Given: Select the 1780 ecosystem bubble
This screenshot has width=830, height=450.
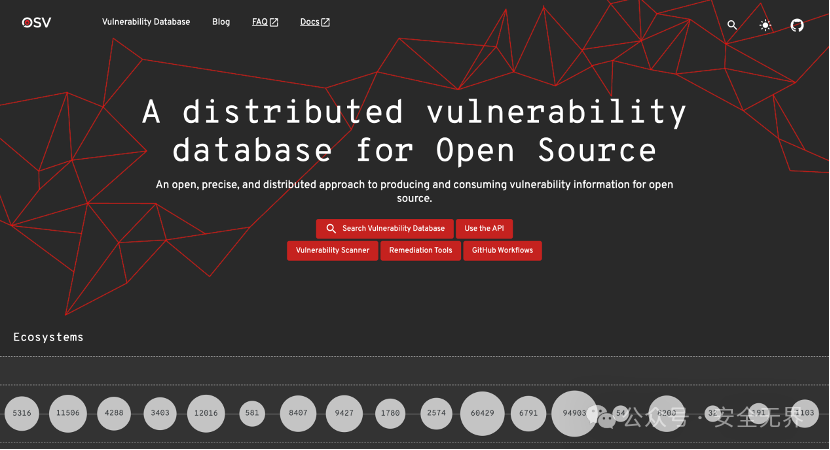Looking at the screenshot, I should (390, 413).
